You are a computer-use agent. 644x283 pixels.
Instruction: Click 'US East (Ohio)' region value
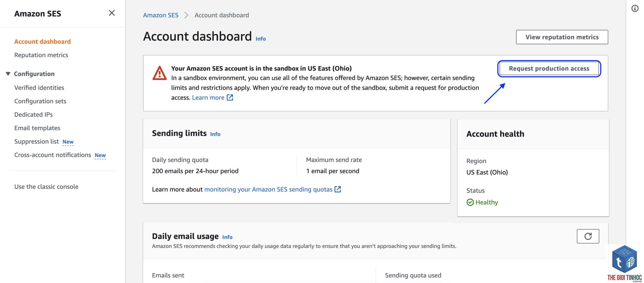(x=487, y=172)
